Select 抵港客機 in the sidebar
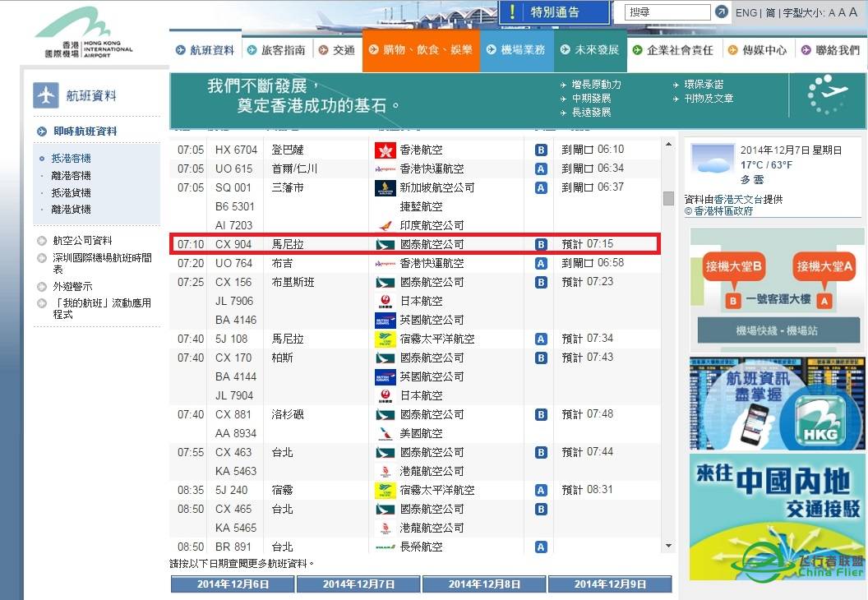The width and height of the screenshot is (868, 600). pyautogui.click(x=71, y=159)
